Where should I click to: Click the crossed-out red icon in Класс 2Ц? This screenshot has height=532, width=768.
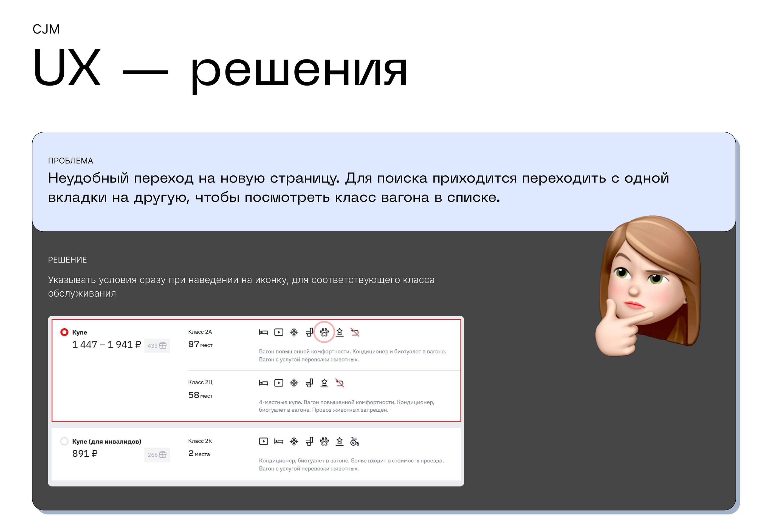tap(340, 383)
